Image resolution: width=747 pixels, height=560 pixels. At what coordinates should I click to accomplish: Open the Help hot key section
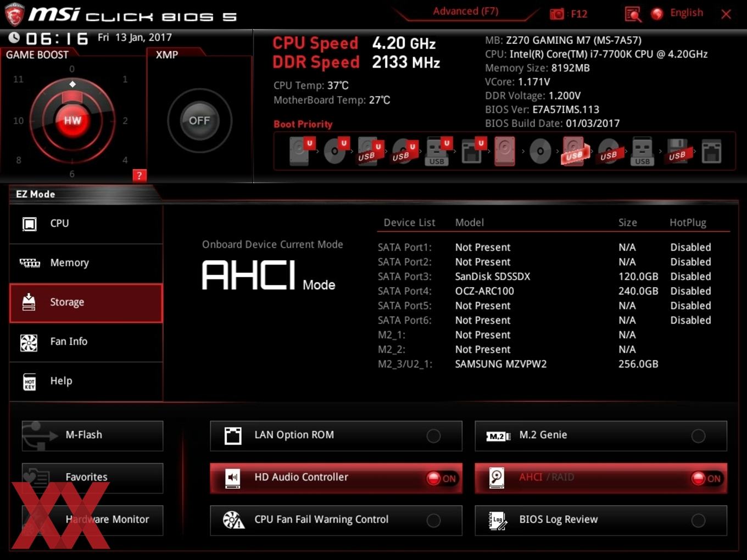[86, 381]
